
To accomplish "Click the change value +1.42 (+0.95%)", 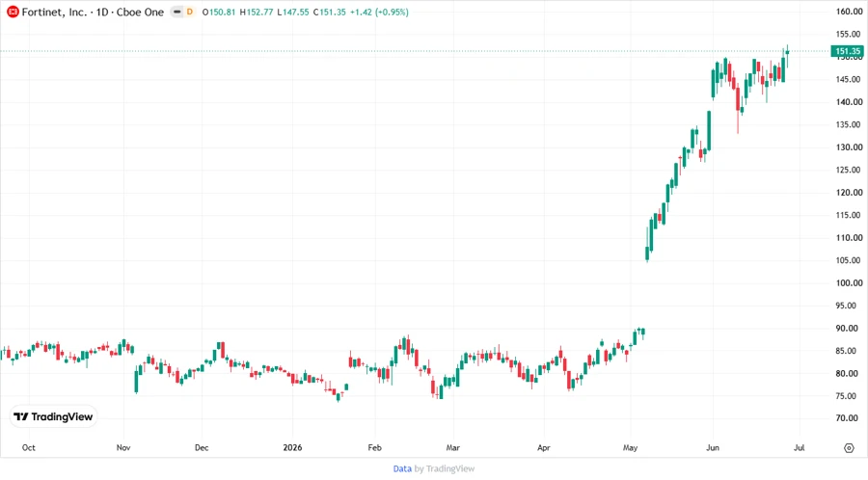I will 379,12.
